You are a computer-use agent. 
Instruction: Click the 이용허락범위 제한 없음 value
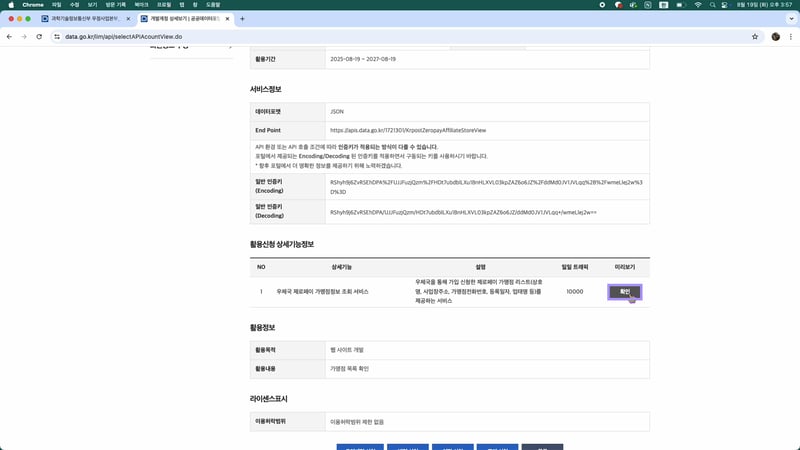[357, 422]
